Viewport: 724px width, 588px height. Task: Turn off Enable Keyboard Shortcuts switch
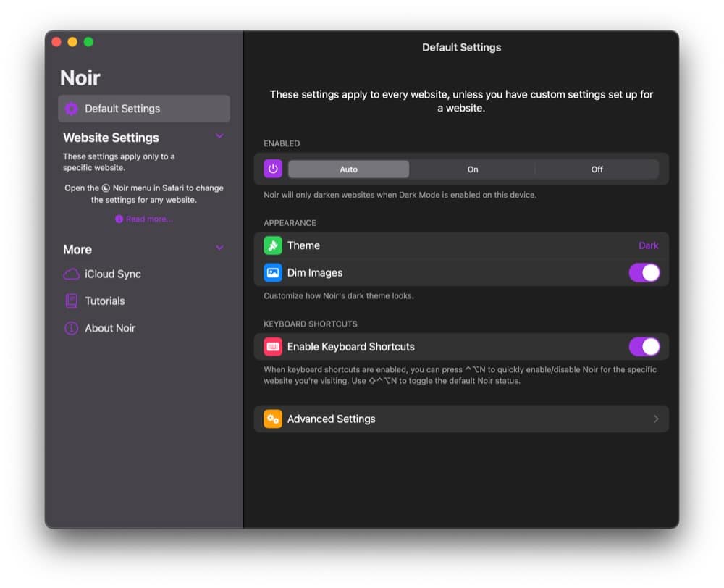pos(644,347)
